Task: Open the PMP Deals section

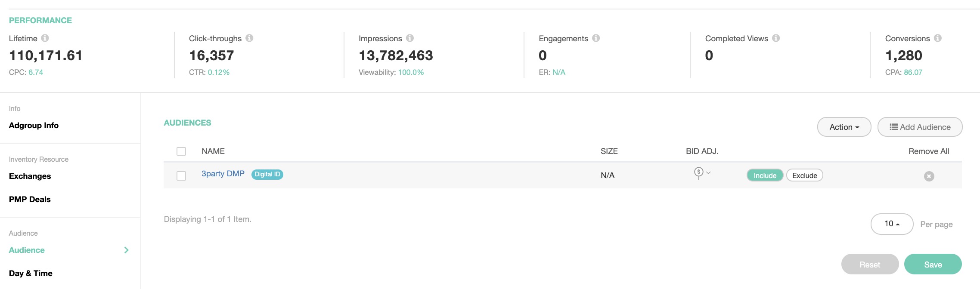Action: pos(30,200)
